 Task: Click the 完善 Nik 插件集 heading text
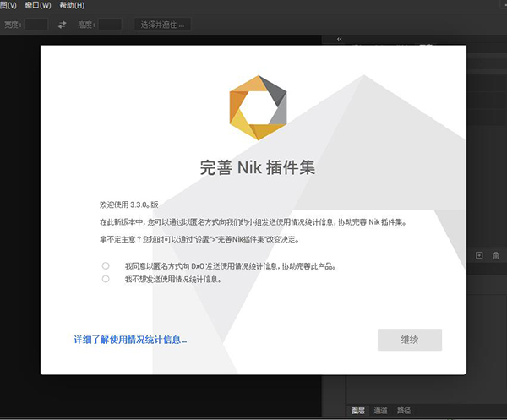258,167
